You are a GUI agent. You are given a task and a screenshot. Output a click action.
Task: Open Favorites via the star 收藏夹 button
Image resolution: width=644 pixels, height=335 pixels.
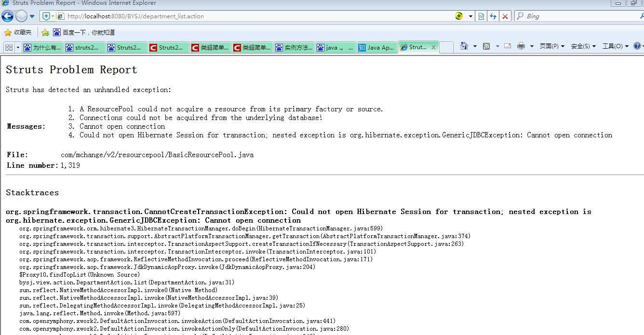tap(18, 32)
